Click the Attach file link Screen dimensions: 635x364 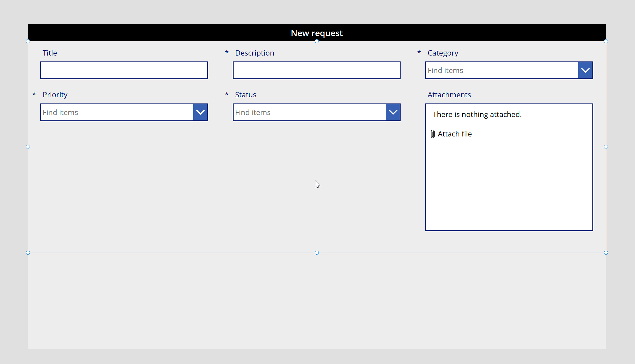tap(454, 134)
